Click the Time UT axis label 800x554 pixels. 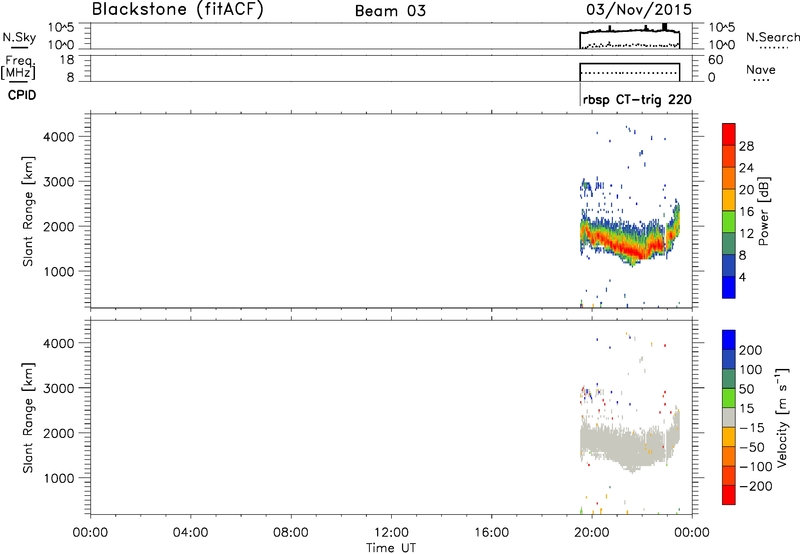point(391,548)
